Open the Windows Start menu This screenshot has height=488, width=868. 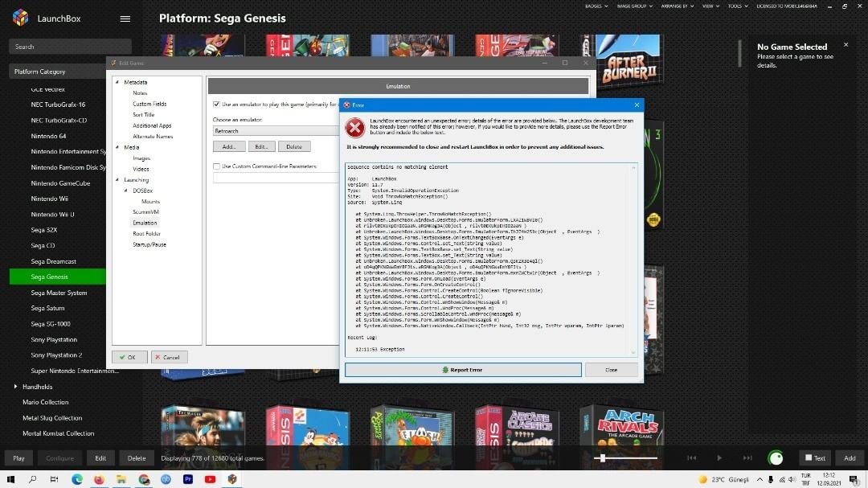coord(10,479)
